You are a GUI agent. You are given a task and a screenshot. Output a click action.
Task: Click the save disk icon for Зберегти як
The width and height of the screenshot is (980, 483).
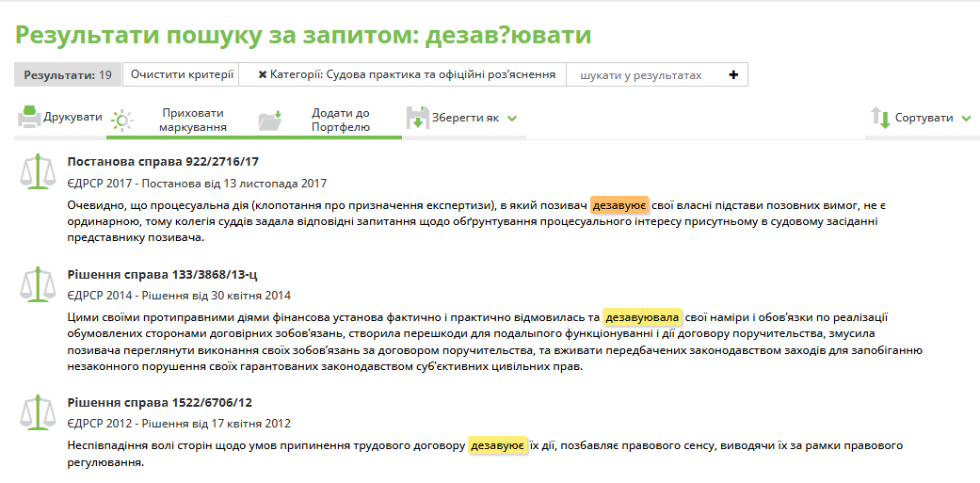[417, 119]
